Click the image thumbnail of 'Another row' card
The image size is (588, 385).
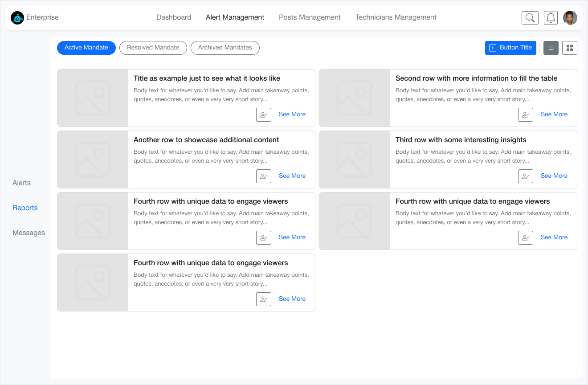pyautogui.click(x=93, y=160)
